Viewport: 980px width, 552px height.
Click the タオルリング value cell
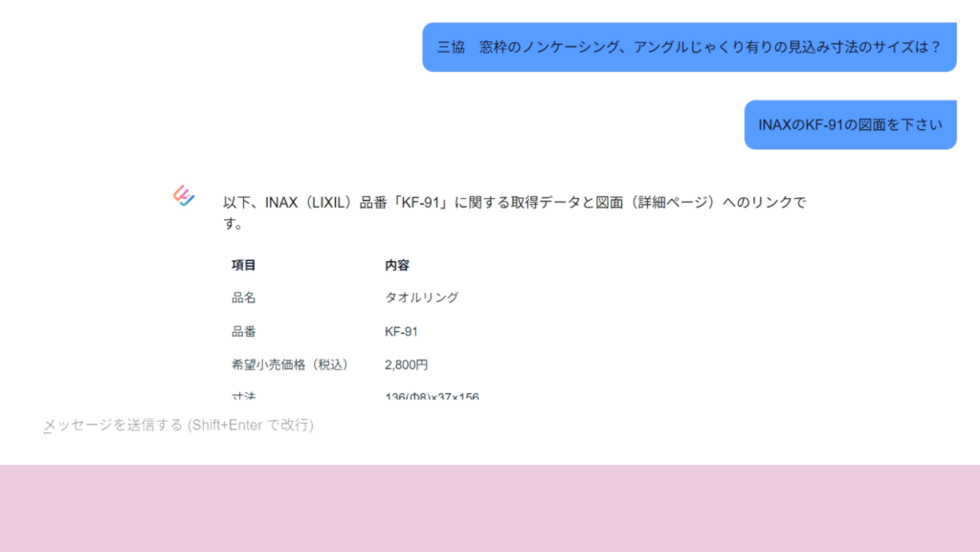[421, 298]
